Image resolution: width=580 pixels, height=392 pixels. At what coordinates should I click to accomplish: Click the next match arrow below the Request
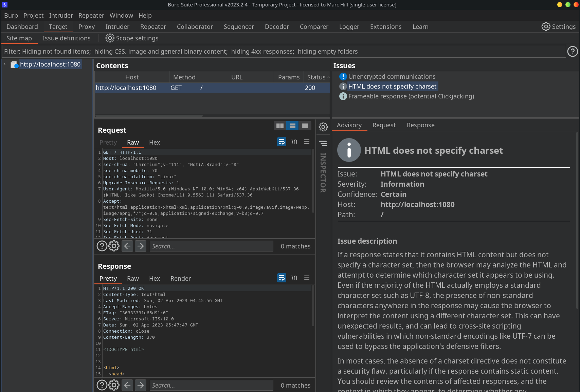point(140,246)
